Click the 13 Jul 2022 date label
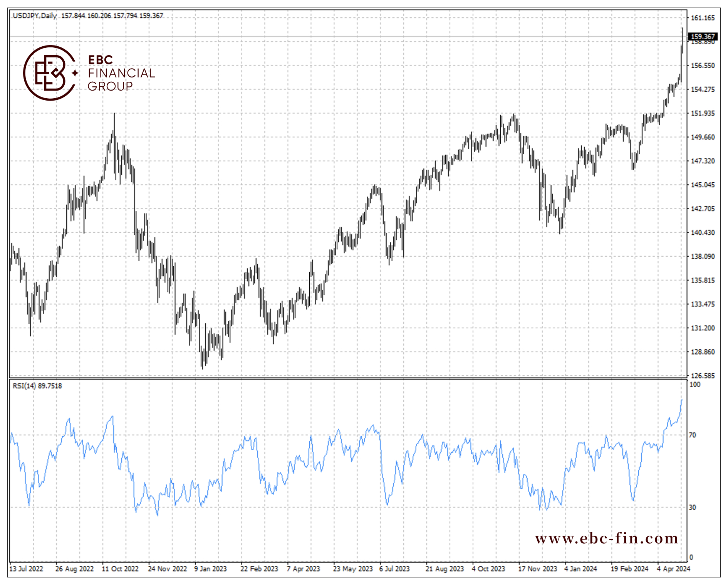Image resolution: width=728 pixels, height=585 pixels. pos(26,569)
